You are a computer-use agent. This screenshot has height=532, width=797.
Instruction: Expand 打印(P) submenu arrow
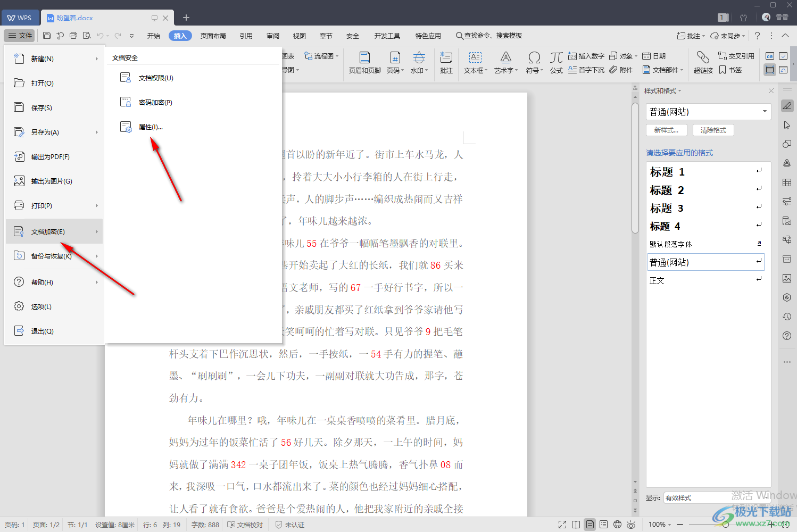[x=97, y=205]
